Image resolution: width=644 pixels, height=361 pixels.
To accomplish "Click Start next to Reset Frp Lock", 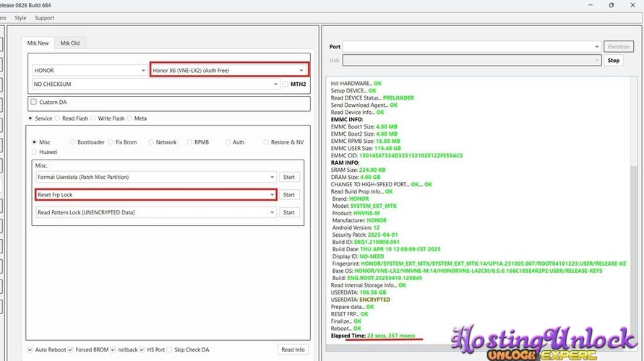I will coord(288,195).
